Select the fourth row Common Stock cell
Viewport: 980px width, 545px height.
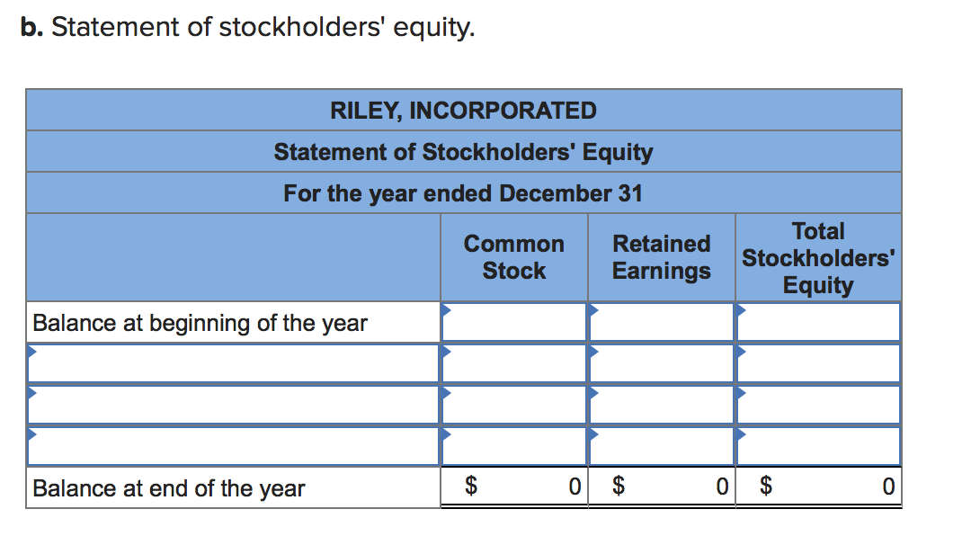click(x=512, y=445)
